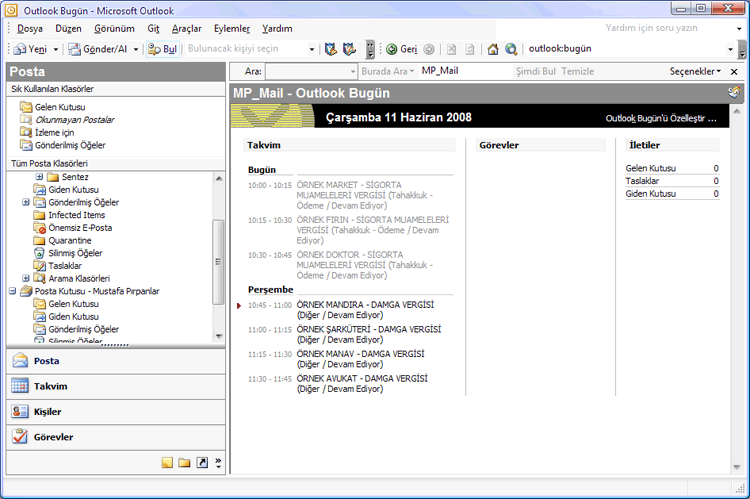This screenshot has height=499, width=750.
Task: Click the second shield toolbar icon
Action: (x=350, y=49)
